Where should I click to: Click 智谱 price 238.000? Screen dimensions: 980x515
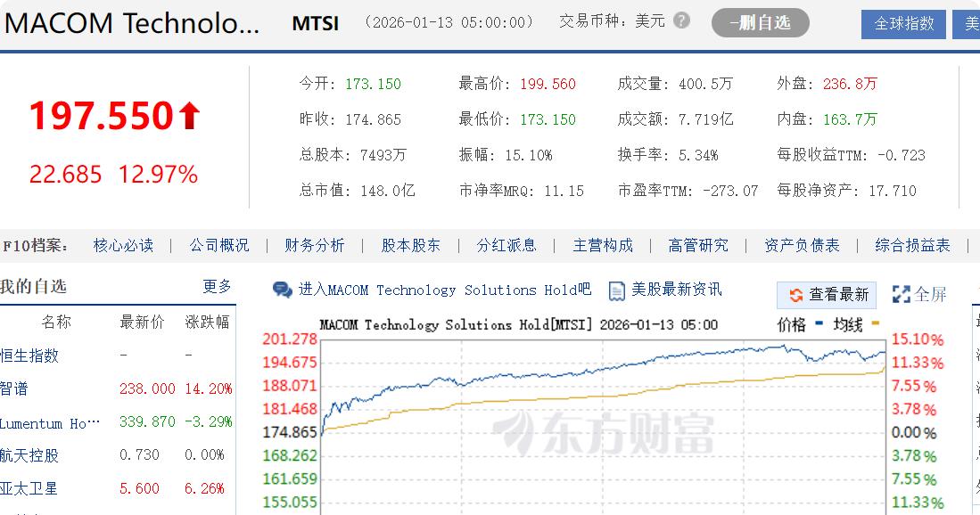click(147, 388)
